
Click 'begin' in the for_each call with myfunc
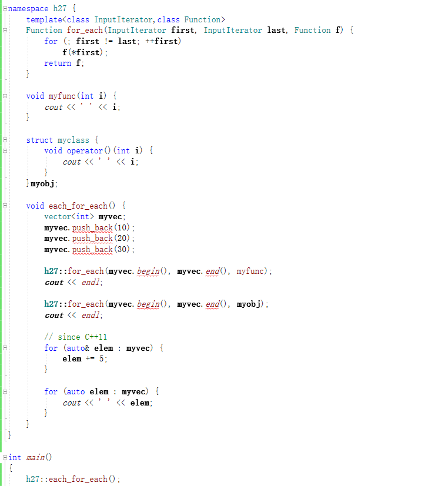[148, 271]
